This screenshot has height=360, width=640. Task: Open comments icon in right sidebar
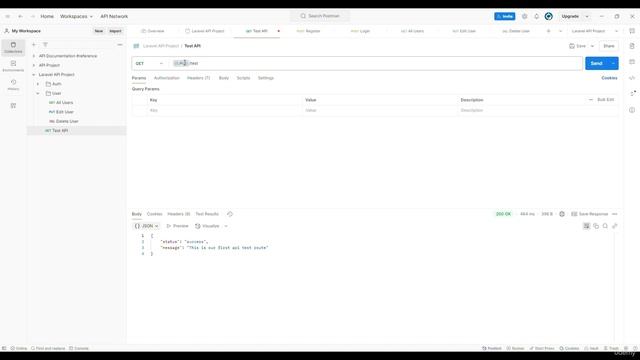click(x=632, y=62)
